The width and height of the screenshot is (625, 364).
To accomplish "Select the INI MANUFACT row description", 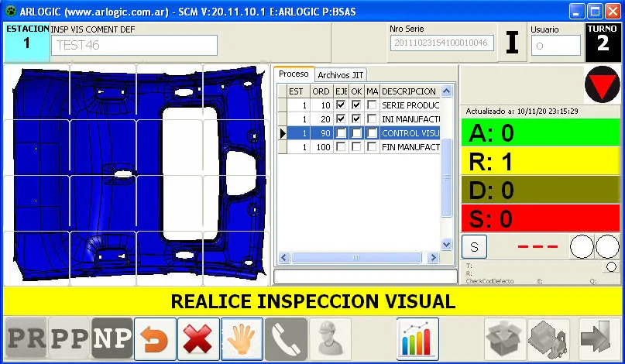I will pos(410,119).
